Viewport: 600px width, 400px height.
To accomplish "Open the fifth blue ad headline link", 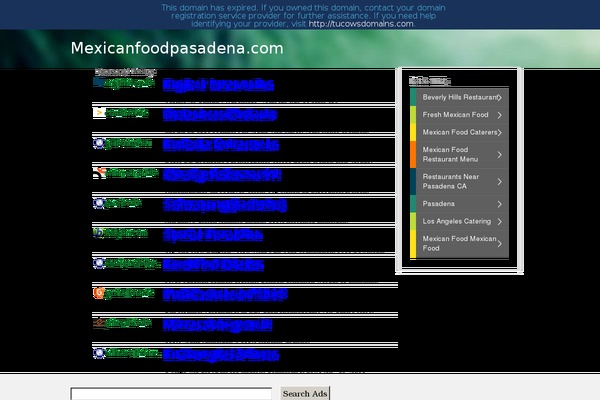I will (224, 205).
